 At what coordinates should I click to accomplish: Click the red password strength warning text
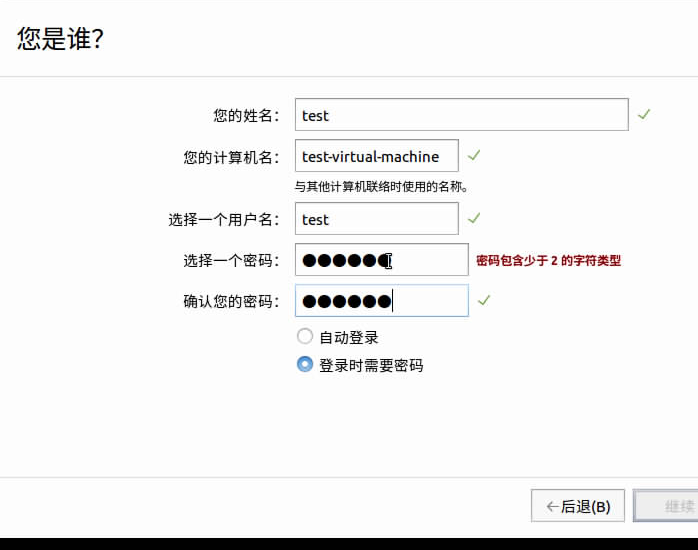click(548, 261)
